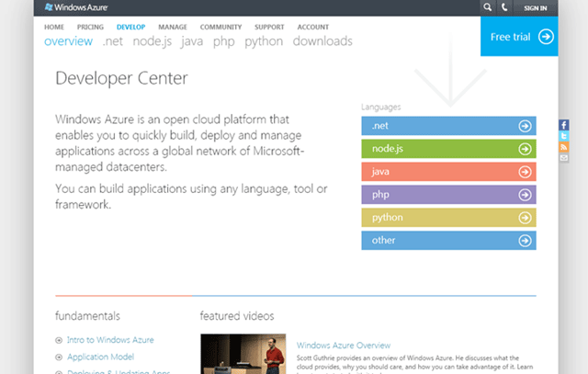Click the Free trial arrow icon
Viewport: 588px width, 374px height.
(546, 37)
